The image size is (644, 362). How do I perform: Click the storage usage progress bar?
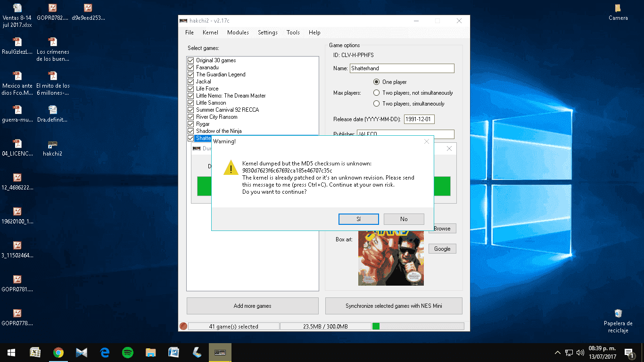coord(418,326)
